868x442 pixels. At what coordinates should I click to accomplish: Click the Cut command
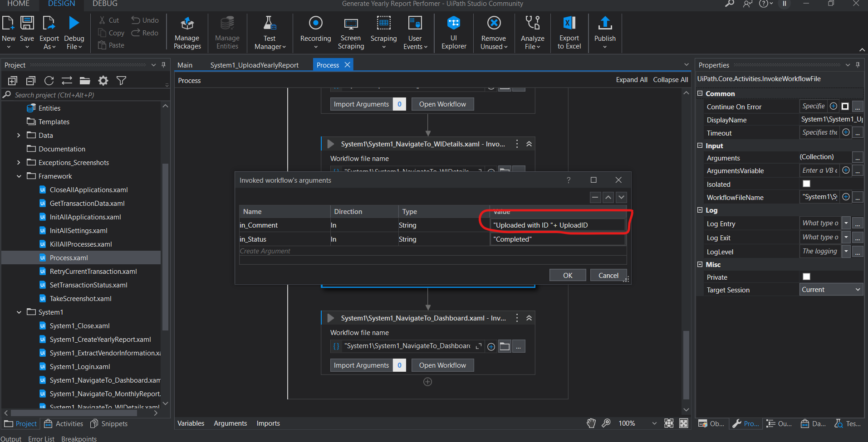coord(109,20)
